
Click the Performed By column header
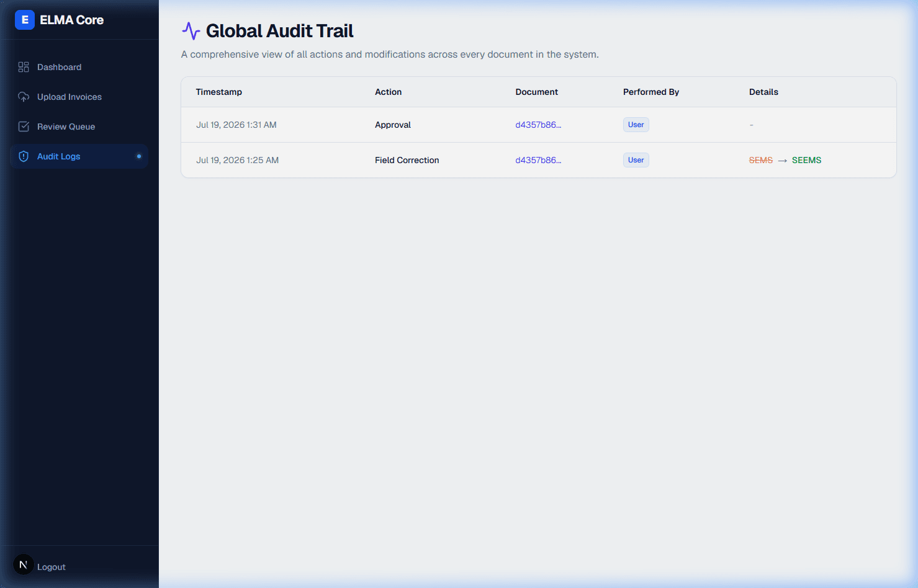coord(651,92)
